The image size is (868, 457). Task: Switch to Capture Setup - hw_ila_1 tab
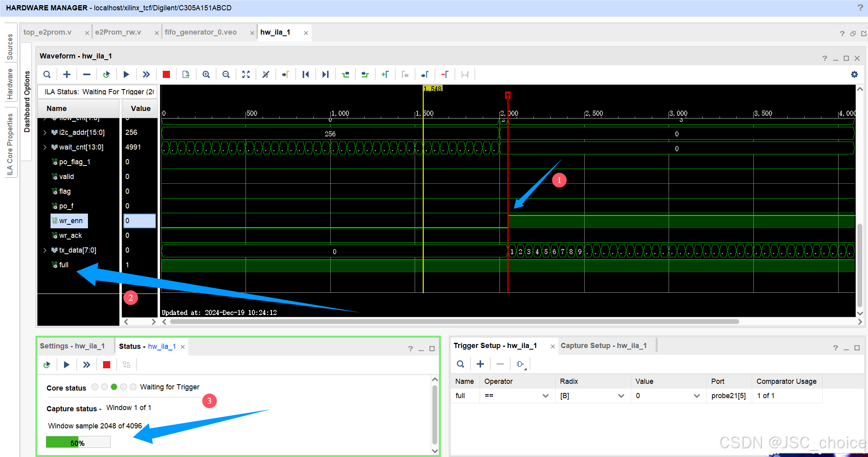(x=603, y=346)
